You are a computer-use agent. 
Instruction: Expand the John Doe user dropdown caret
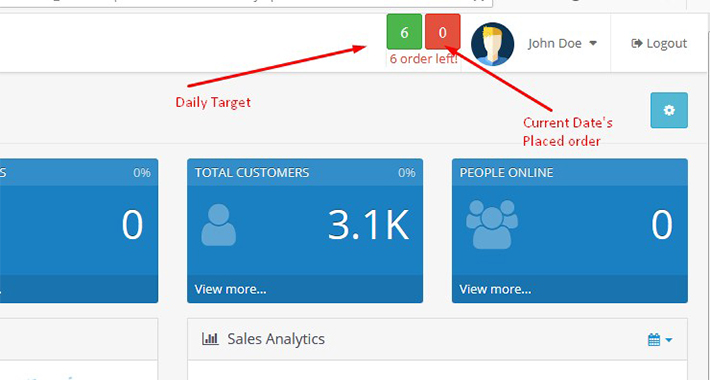tap(593, 43)
